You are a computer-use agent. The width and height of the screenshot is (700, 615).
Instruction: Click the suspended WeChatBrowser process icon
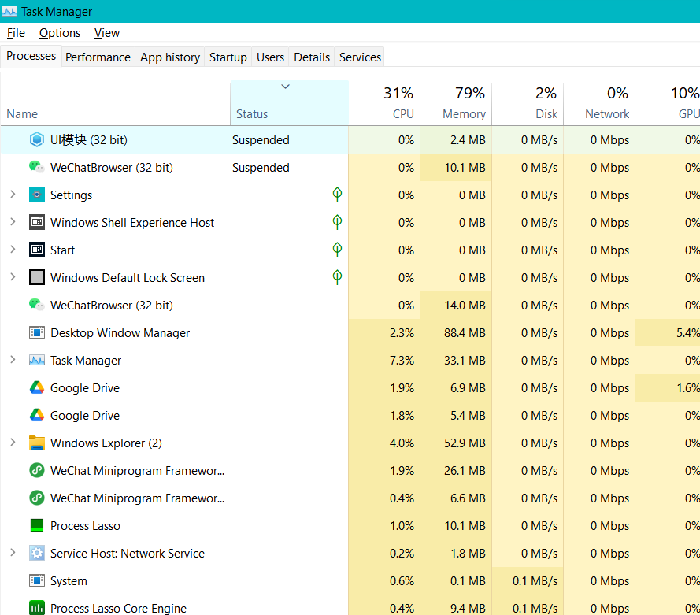[x=36, y=168]
